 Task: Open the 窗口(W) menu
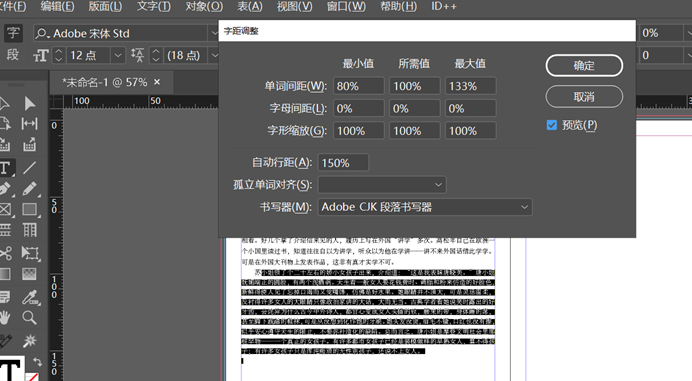(x=346, y=7)
